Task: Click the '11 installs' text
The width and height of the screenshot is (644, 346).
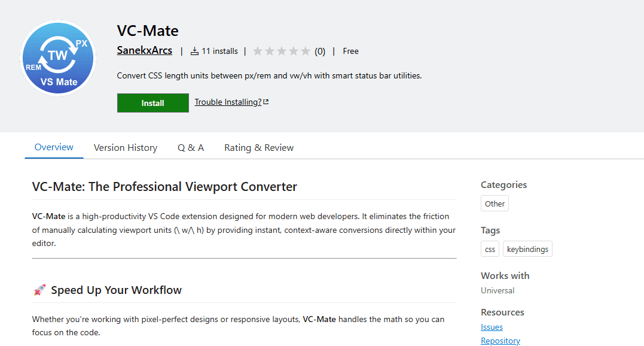Action: (219, 51)
